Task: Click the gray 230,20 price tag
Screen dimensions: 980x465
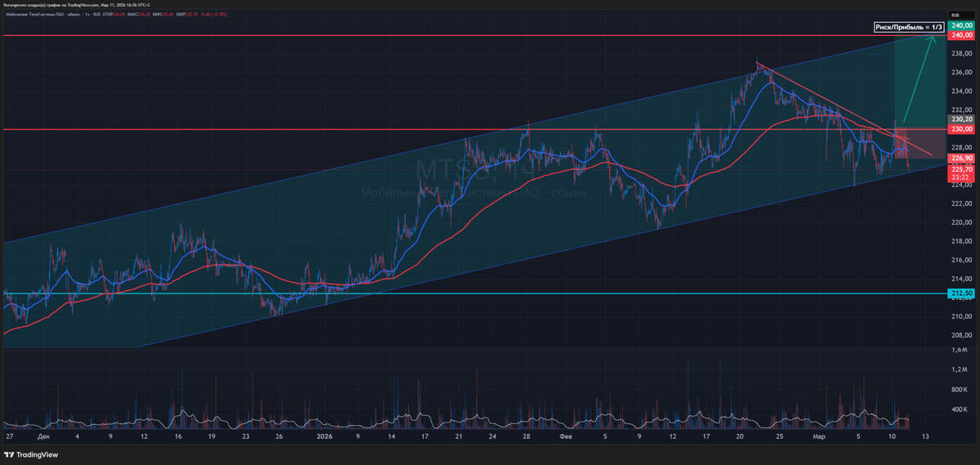Action: coord(960,119)
